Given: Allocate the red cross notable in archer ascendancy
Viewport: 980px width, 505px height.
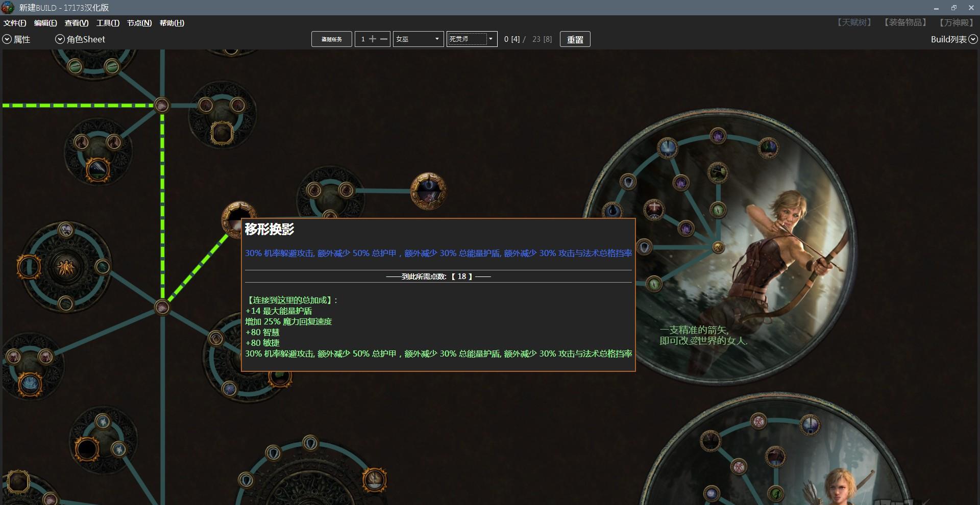Looking at the screenshot, I should pyautogui.click(x=653, y=209).
